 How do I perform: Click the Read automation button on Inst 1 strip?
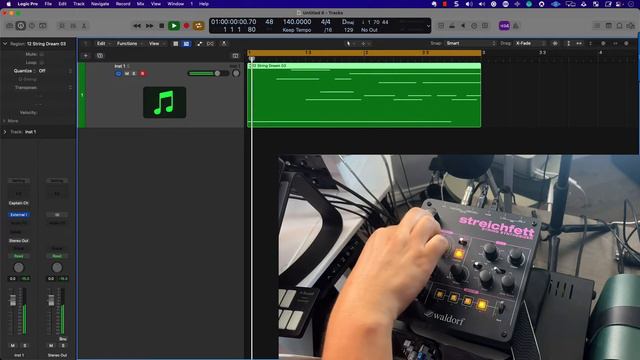[x=19, y=256]
